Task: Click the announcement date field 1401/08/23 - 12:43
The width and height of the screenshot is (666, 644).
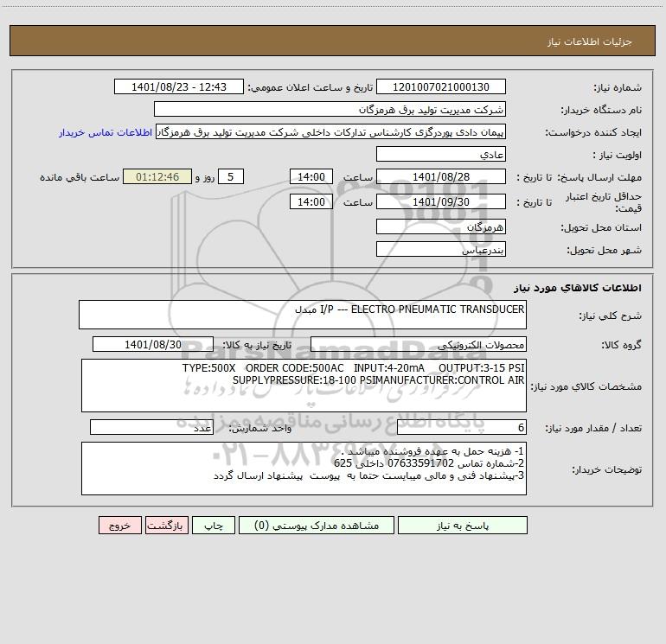Action: click(179, 86)
